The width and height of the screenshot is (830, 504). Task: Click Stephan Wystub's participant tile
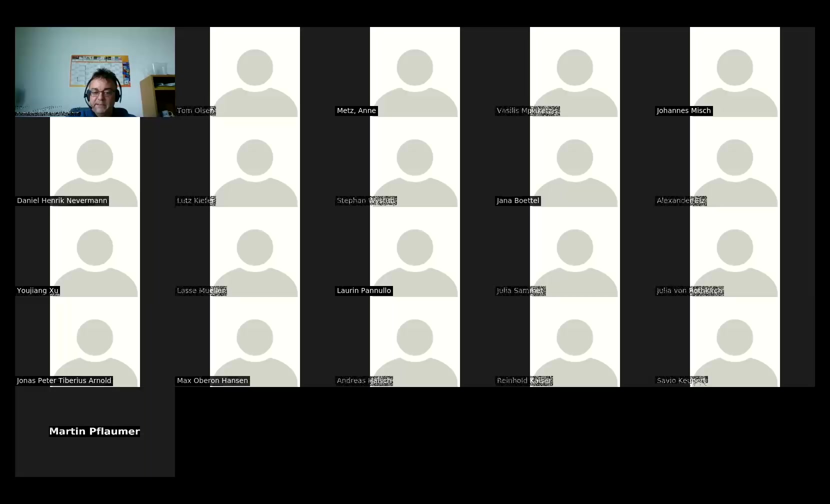pyautogui.click(x=414, y=162)
